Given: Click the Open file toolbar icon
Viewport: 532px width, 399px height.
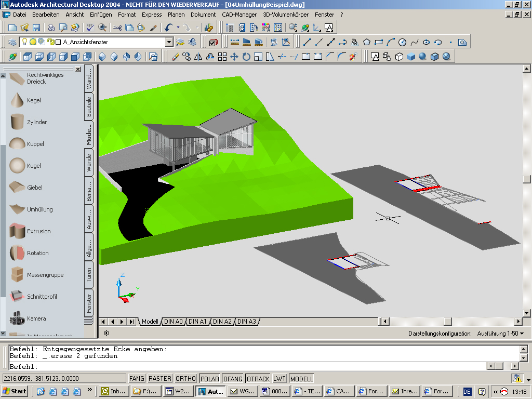Looking at the screenshot, I should (x=24, y=28).
